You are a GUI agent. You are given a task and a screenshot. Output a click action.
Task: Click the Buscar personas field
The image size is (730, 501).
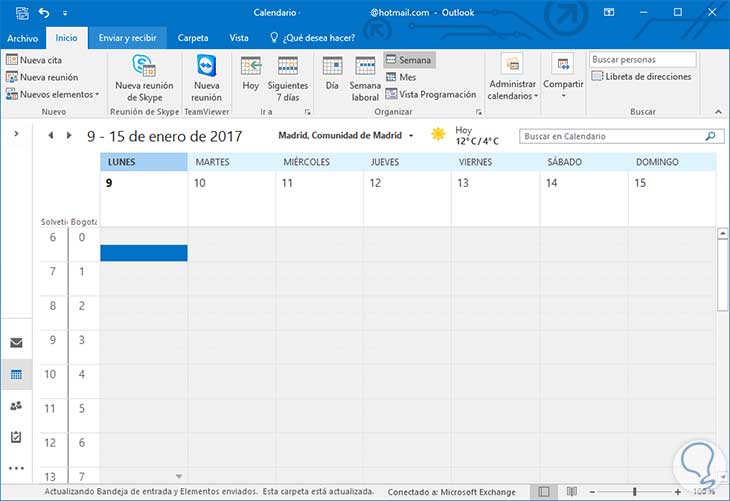point(642,60)
